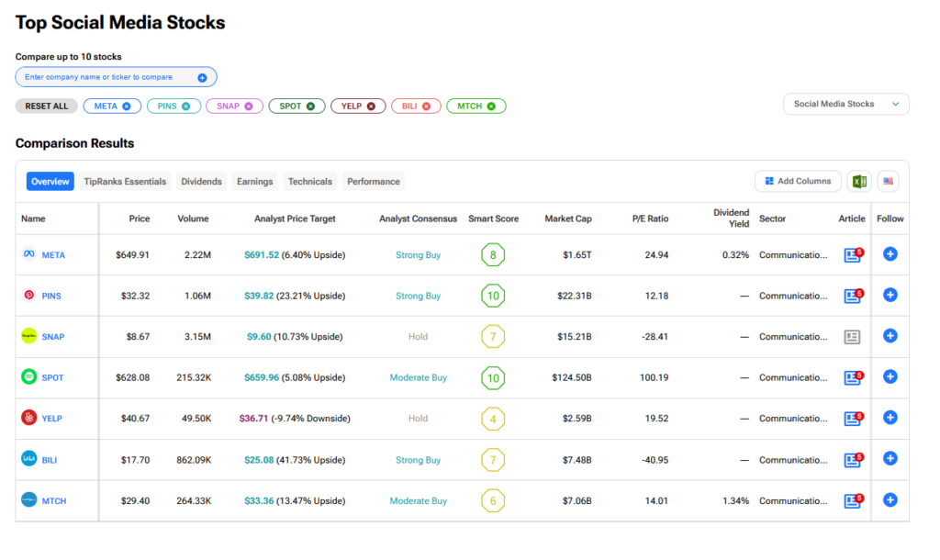The width and height of the screenshot is (940, 560).
Task: Sort by the P/E Ratio column header
Action: [650, 218]
